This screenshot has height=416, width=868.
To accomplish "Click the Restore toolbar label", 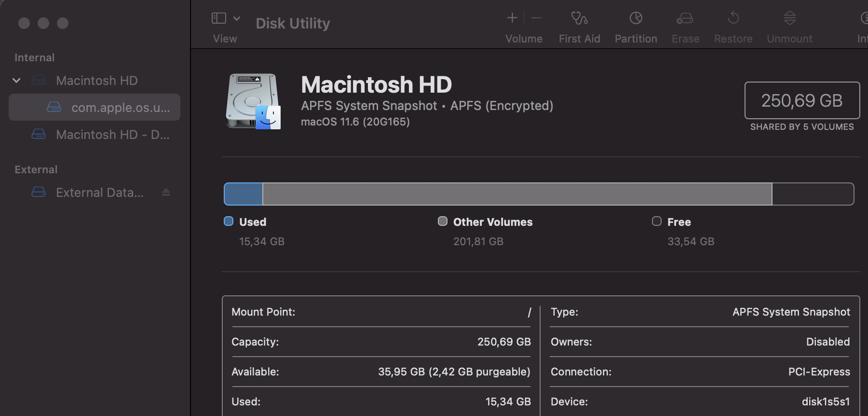I will 733,39.
